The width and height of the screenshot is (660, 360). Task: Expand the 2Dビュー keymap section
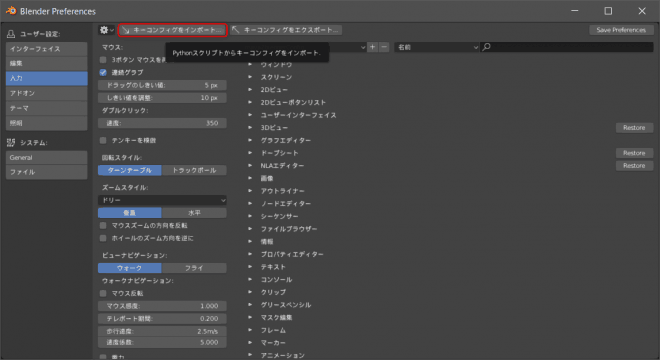coord(250,90)
